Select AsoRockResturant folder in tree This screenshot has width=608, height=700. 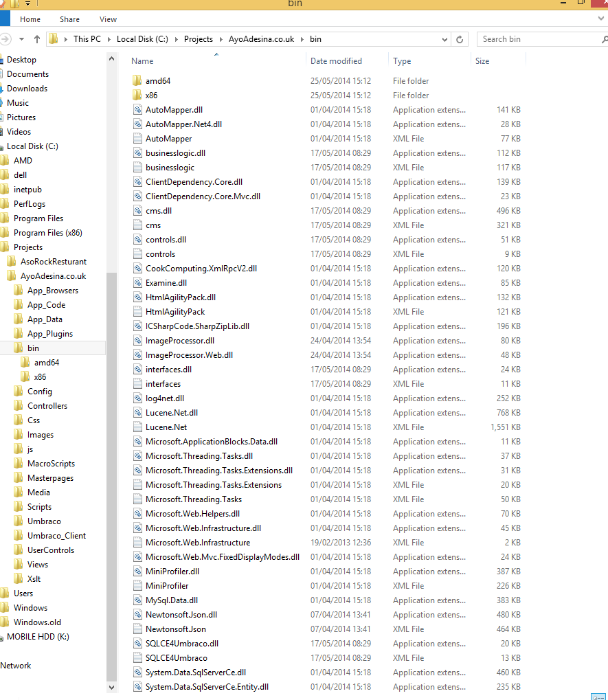coord(54,262)
